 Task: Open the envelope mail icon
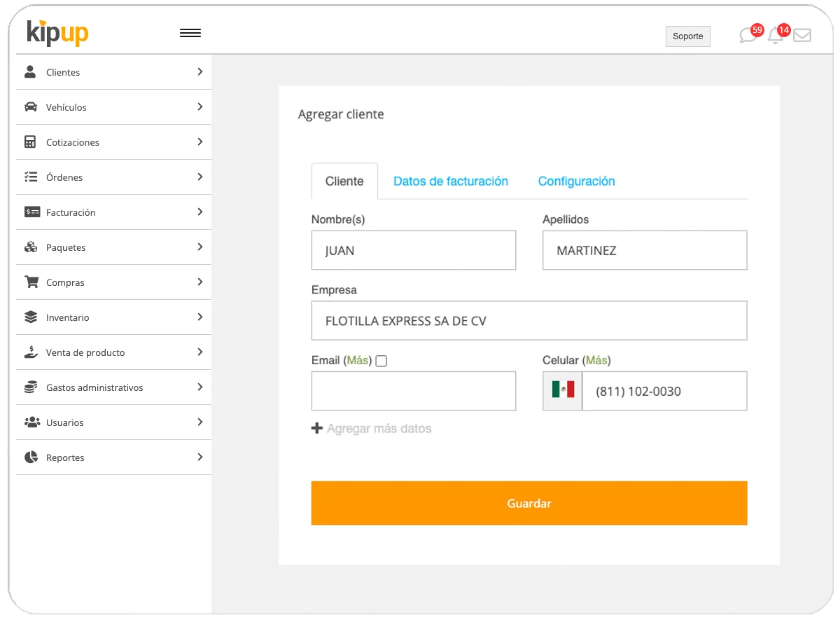[802, 34]
